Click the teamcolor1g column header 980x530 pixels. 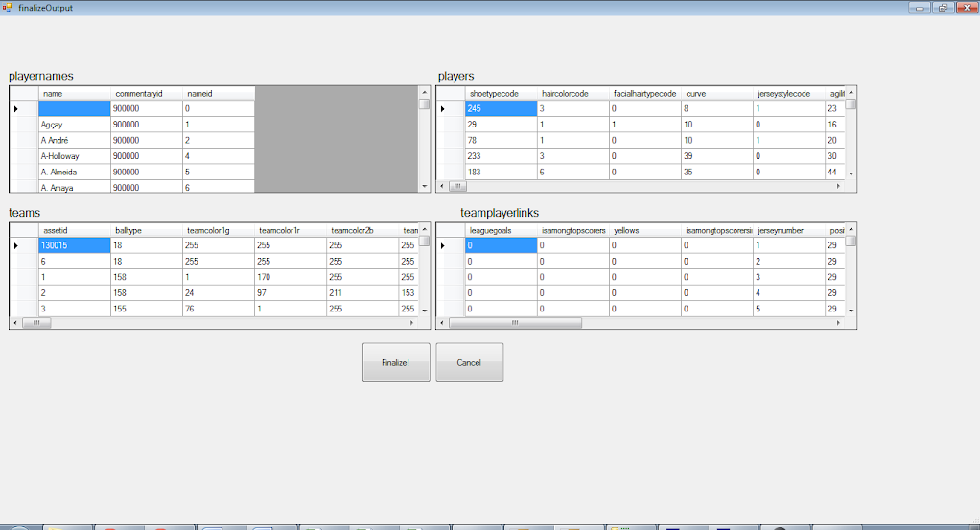tap(219, 230)
